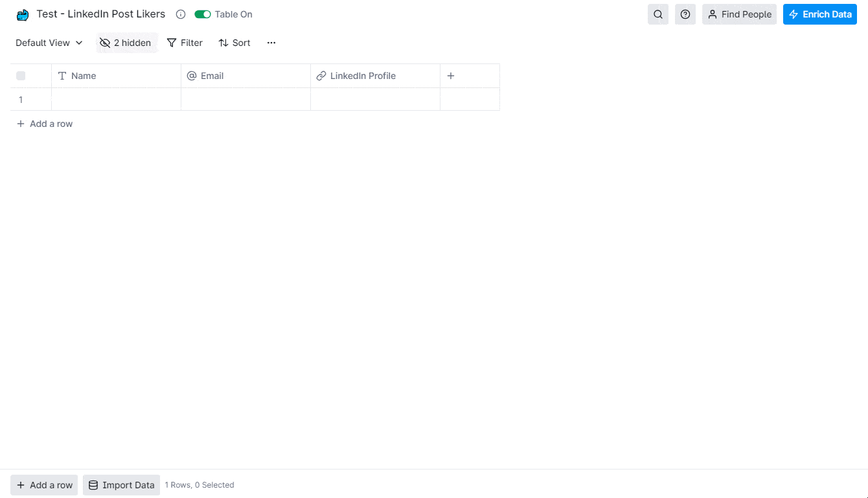Open the three-dot more options menu
Image resolution: width=868 pixels, height=498 pixels.
tap(271, 43)
